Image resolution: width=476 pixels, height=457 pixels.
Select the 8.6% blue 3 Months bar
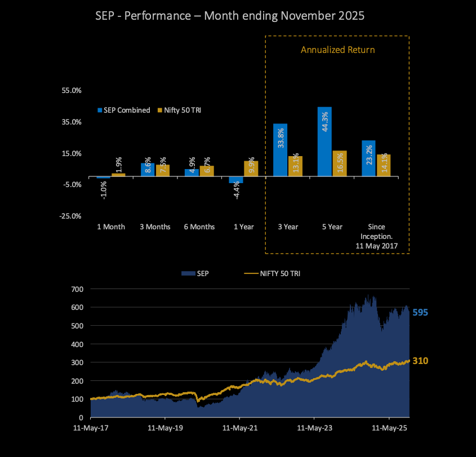click(148, 170)
